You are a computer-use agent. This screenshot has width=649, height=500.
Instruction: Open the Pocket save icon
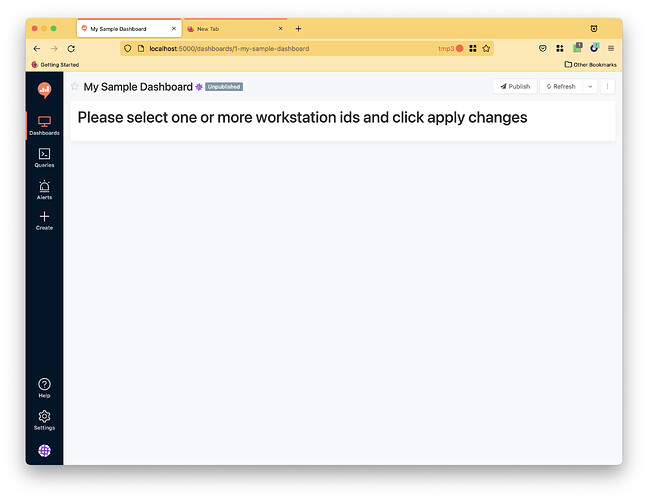point(543,48)
